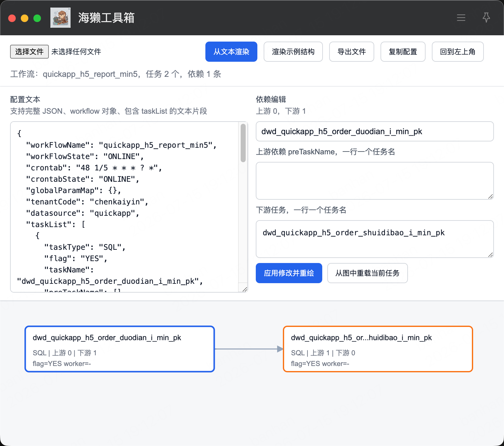The image size is (504, 446).
Task: Click the 回到左上角 button
Action: pos(458,52)
